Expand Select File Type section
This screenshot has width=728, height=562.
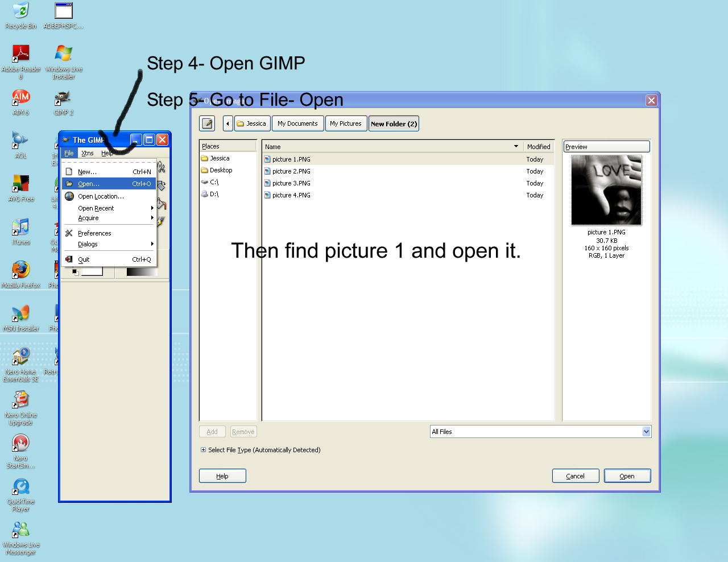203,450
